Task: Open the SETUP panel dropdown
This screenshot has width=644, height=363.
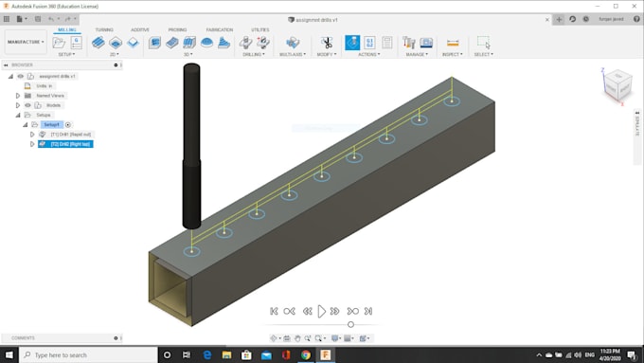Action: coord(66,54)
